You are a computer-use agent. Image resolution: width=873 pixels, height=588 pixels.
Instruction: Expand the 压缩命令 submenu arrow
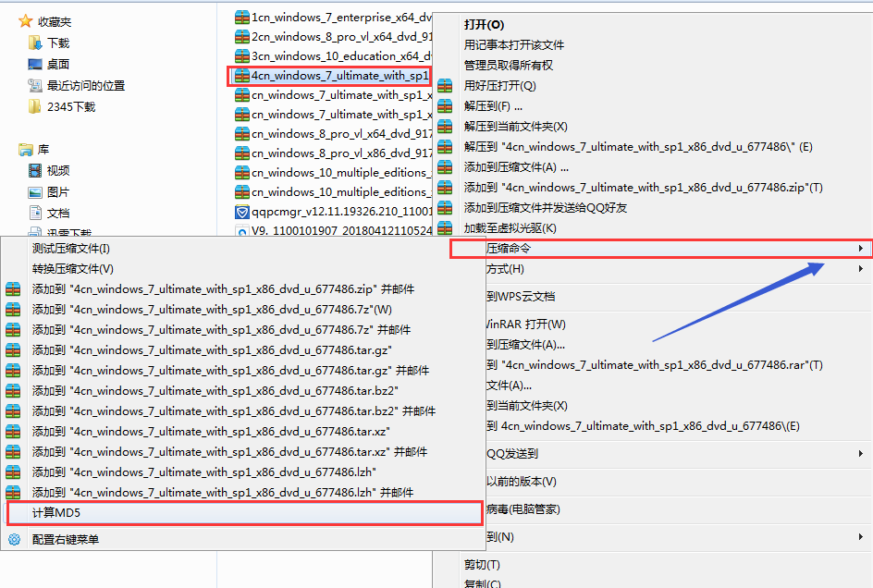[861, 249]
